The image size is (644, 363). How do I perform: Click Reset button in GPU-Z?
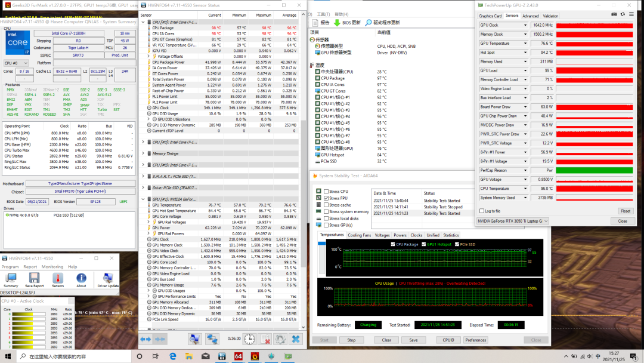point(625,211)
